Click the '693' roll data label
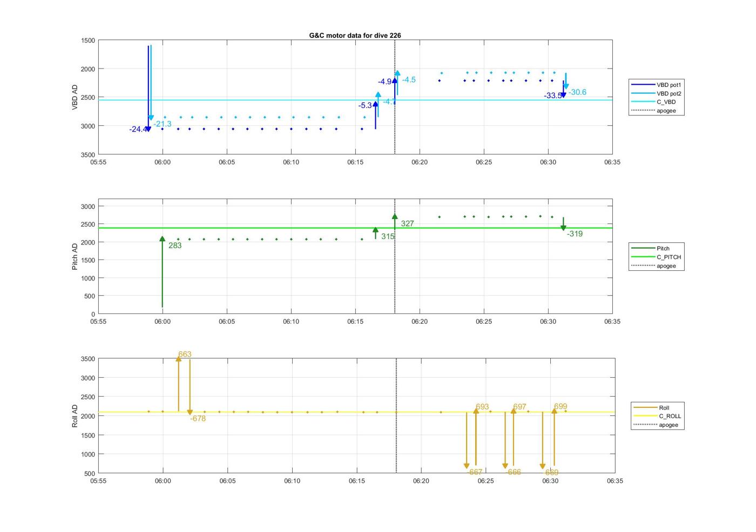Screen dimensions: 756x532 482,407
